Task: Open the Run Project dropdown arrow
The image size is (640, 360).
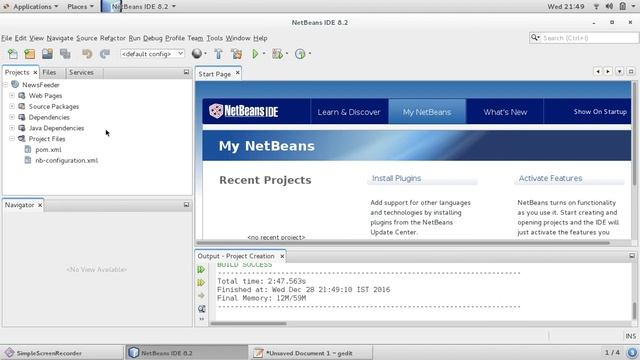Action: (x=264, y=53)
